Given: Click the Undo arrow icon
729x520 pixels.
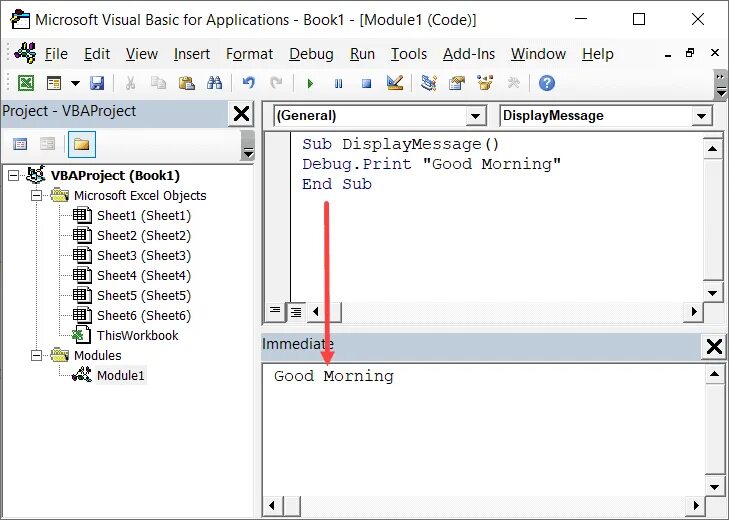Looking at the screenshot, I should pyautogui.click(x=249, y=83).
